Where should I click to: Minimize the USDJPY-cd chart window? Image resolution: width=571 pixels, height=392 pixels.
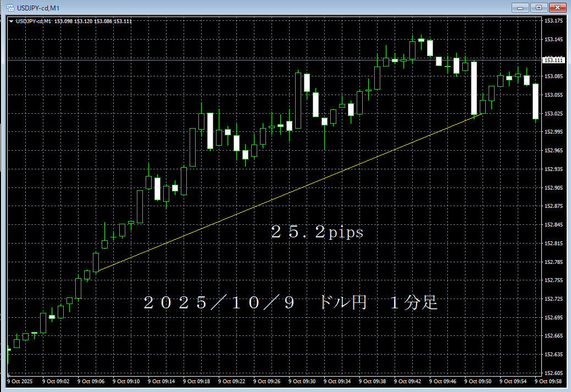pyautogui.click(x=519, y=8)
